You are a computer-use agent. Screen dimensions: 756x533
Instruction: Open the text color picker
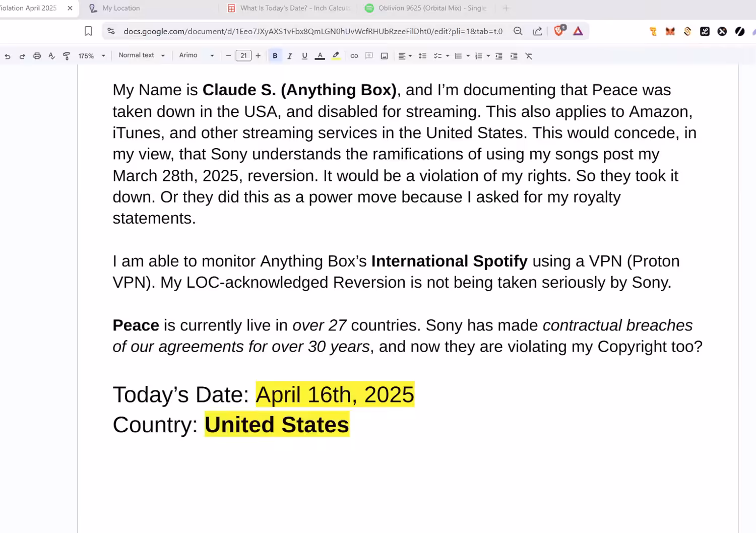tap(320, 56)
